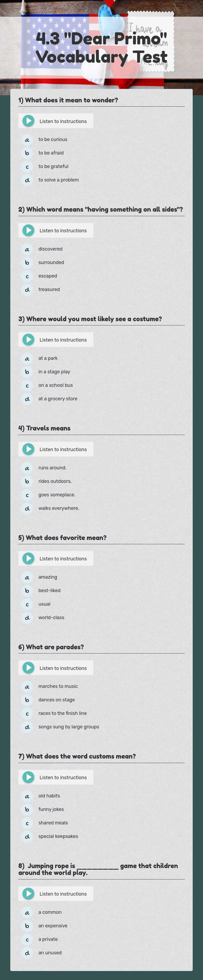This screenshot has width=203, height=980.
Task: Choose 'marches to music' for parades question
Action: (x=58, y=686)
